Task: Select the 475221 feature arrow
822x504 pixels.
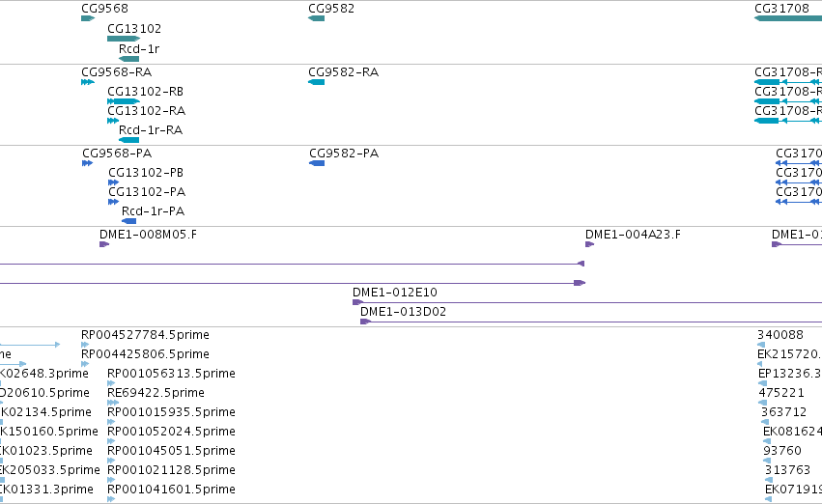Action: pos(762,403)
